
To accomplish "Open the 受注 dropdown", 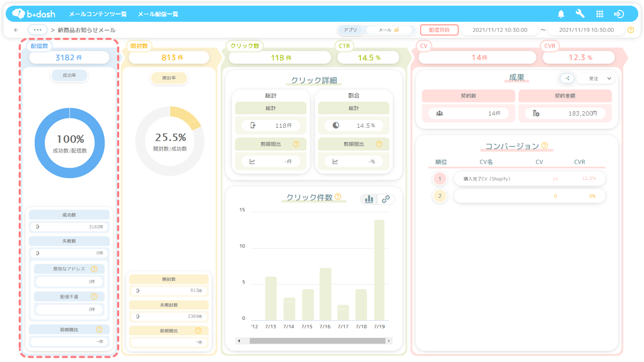I will (x=596, y=78).
